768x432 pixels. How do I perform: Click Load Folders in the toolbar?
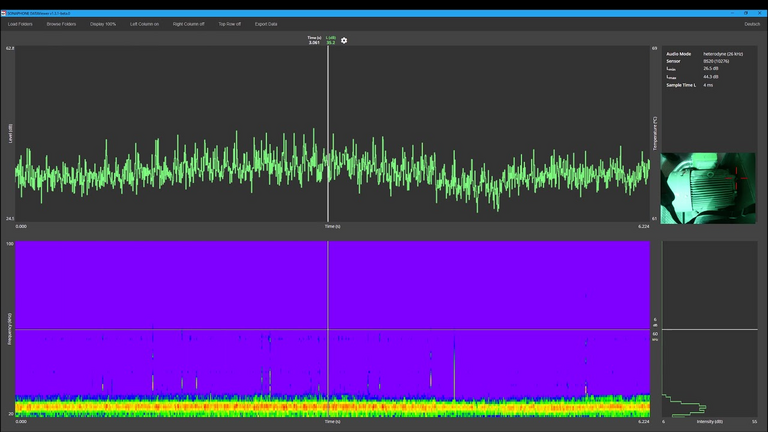click(x=21, y=23)
